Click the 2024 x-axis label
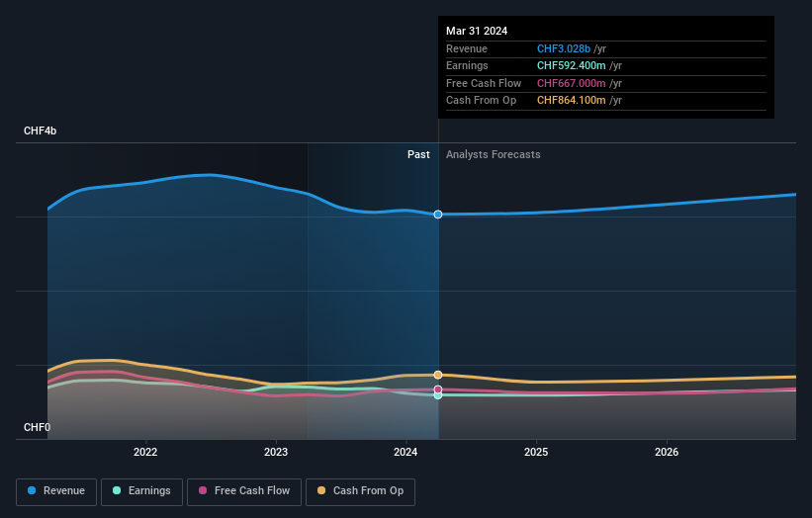This screenshot has height=518, width=812. click(x=406, y=452)
